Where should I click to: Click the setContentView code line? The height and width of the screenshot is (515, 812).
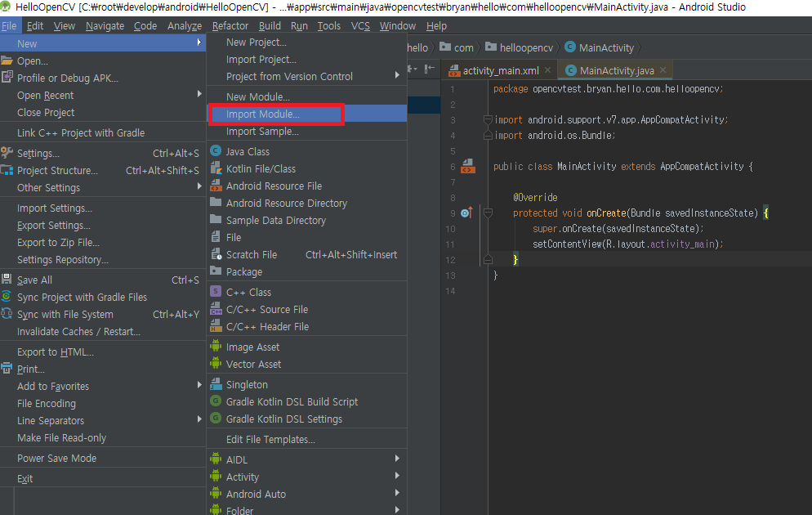(x=627, y=244)
